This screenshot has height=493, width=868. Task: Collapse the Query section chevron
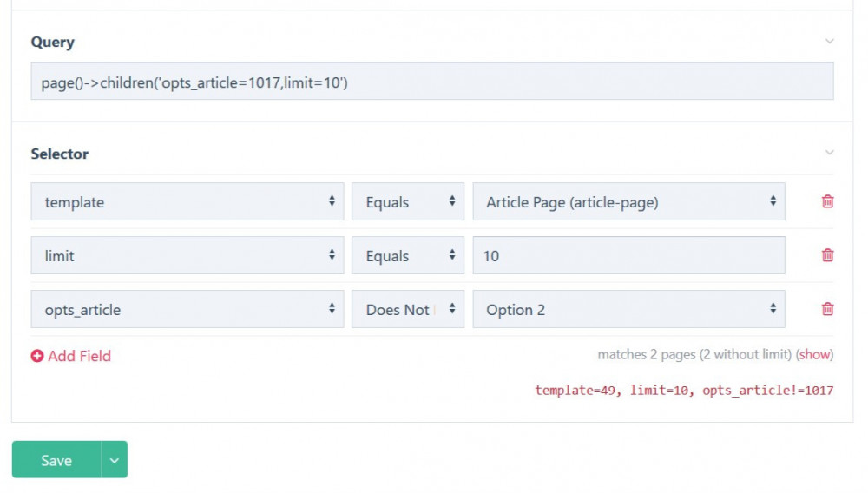[x=829, y=42]
